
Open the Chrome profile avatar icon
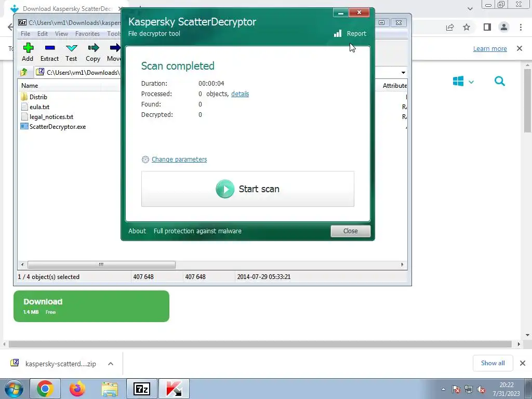click(504, 27)
